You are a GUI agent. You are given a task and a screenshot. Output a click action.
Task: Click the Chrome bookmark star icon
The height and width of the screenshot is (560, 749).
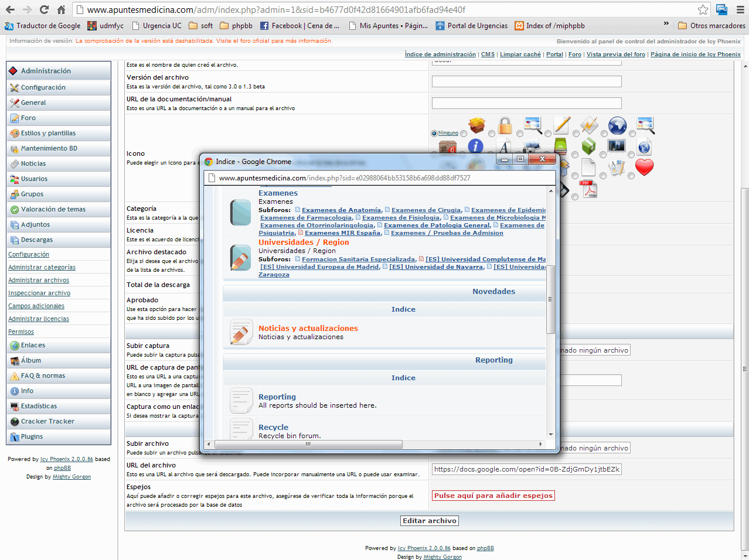point(703,10)
